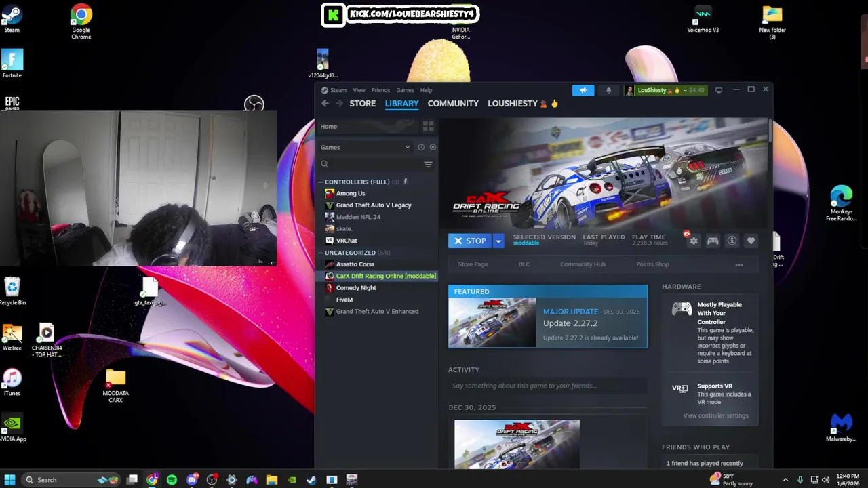The image size is (868, 488).
Task: Open Steam announcements megaphone button
Action: tap(583, 90)
